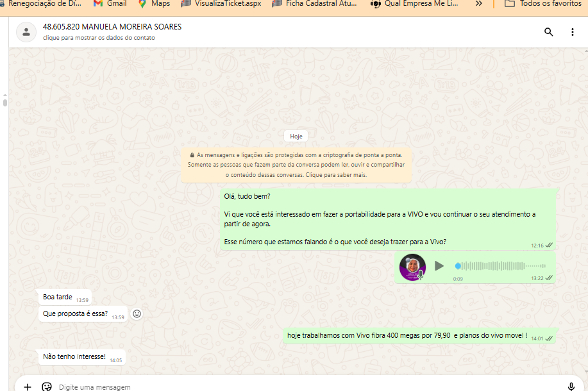Start recording with the microphone icon
The width and height of the screenshot is (588, 391).
click(x=571, y=387)
